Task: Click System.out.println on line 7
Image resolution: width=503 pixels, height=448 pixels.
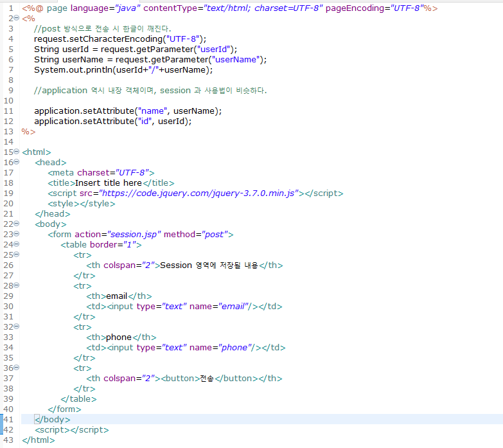Action: (x=73, y=70)
